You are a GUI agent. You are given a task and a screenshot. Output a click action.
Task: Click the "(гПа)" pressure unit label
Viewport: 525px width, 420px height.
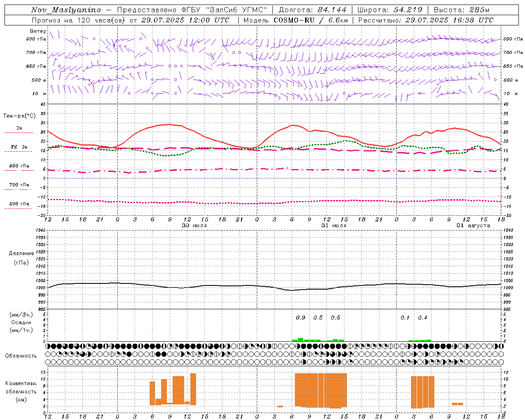pos(21,262)
